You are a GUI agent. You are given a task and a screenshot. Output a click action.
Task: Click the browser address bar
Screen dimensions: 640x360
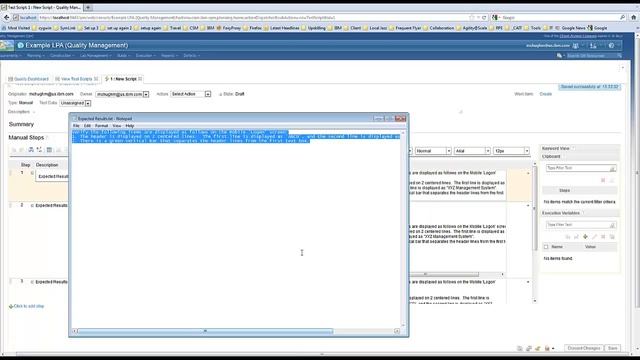point(253,18)
